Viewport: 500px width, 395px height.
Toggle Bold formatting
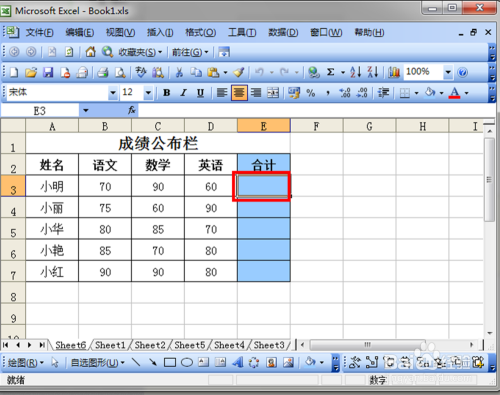pos(167,93)
